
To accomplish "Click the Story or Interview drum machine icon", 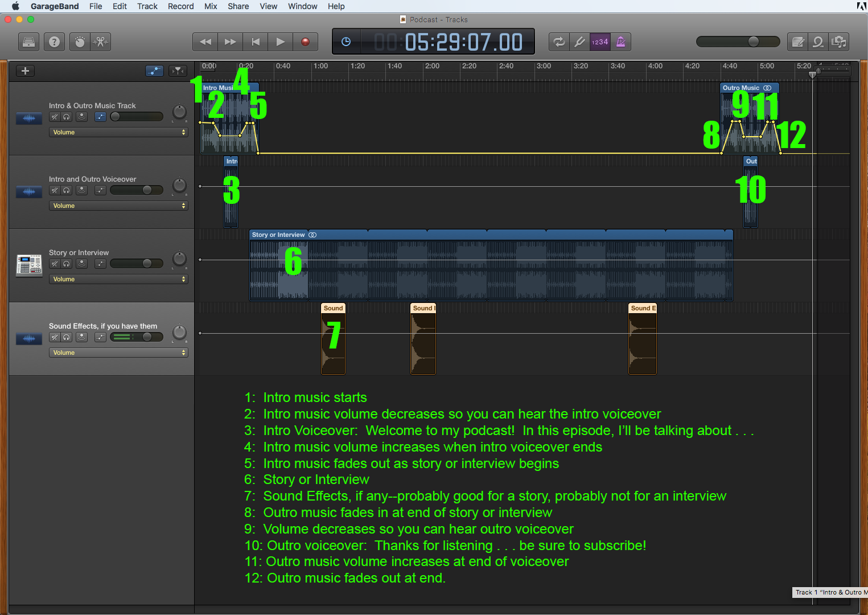I will tap(29, 265).
